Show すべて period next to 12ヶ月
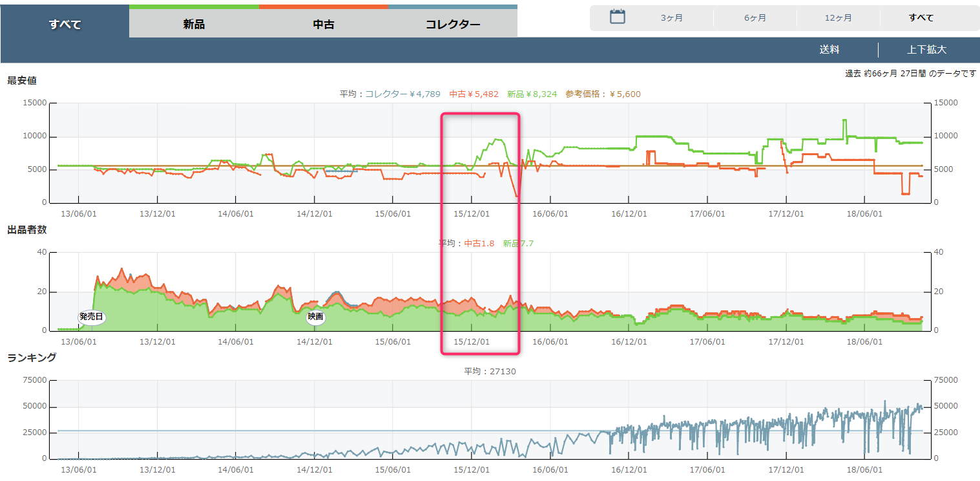 click(921, 18)
